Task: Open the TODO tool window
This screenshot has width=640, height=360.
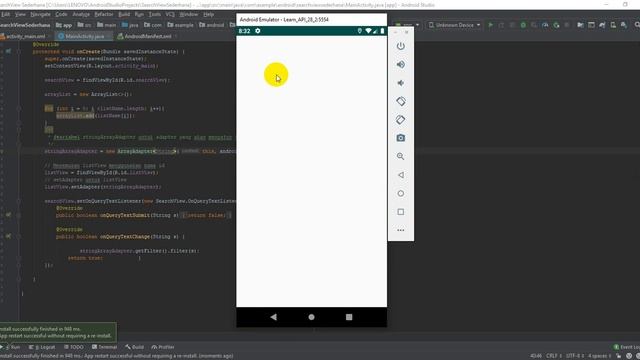Action: pos(74,347)
